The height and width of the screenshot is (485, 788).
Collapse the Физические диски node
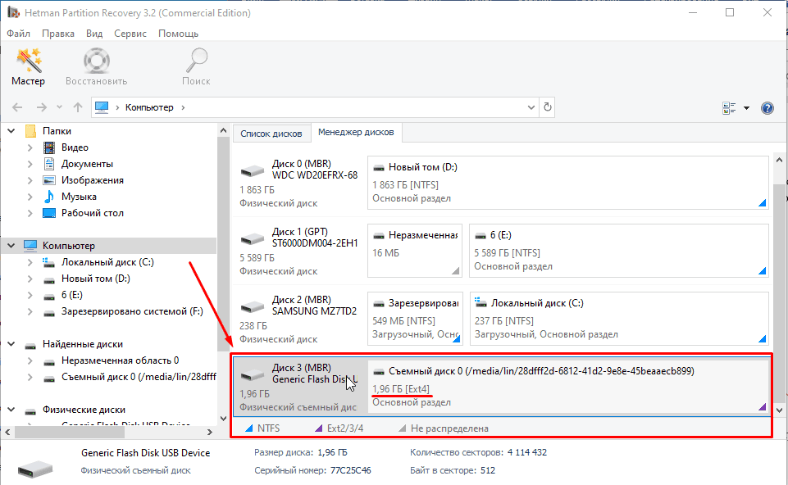11,410
